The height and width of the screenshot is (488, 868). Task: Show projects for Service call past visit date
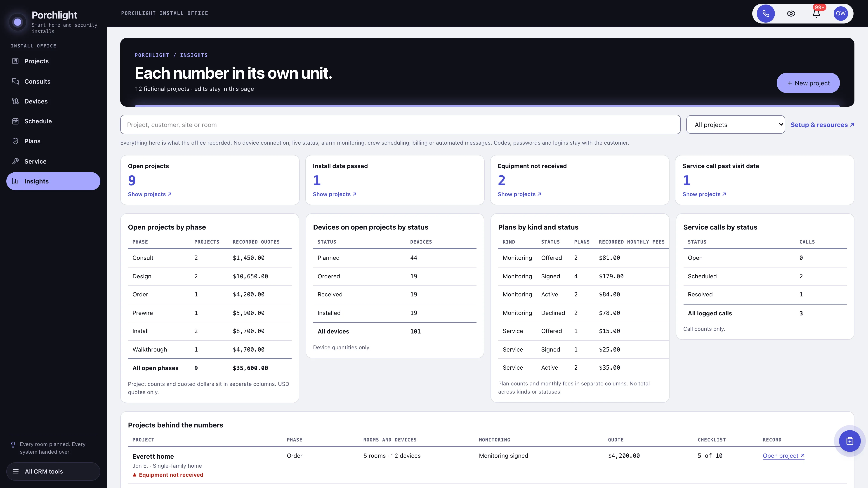click(704, 194)
